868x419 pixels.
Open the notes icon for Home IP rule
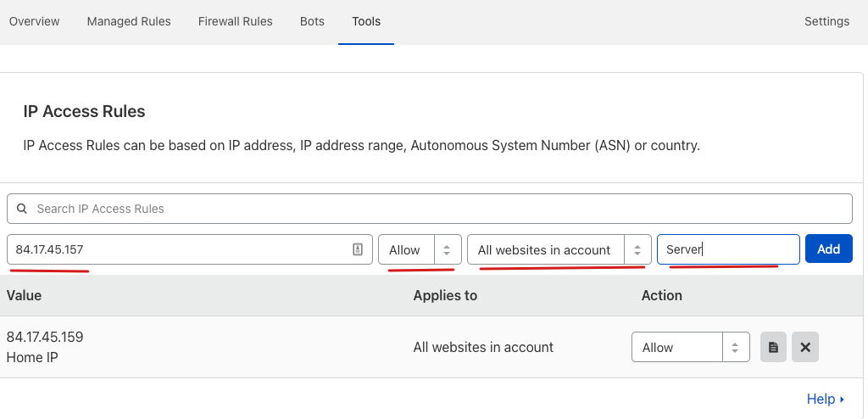[x=773, y=348]
